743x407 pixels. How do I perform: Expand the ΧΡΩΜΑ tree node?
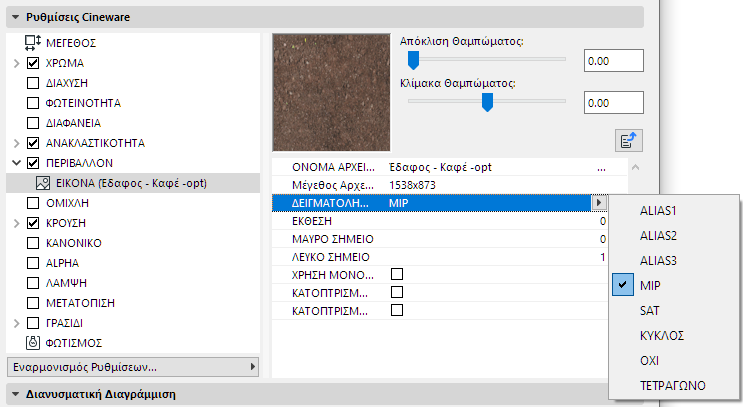(x=17, y=63)
